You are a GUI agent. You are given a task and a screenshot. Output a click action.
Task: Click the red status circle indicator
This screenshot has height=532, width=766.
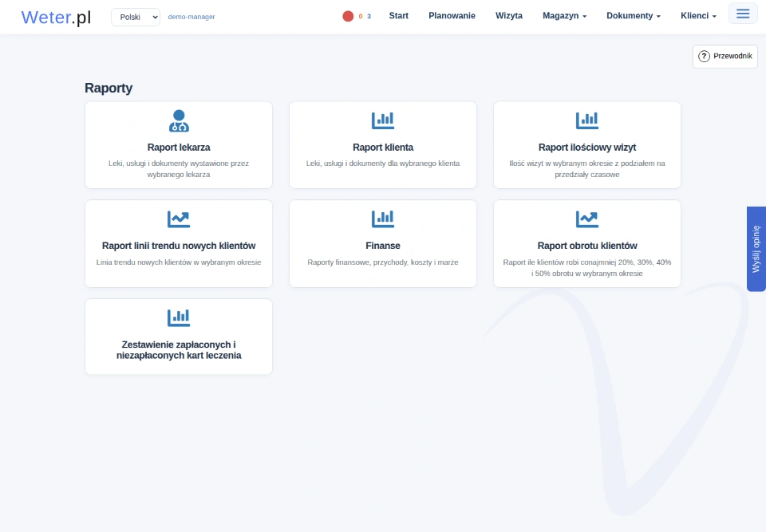point(348,16)
